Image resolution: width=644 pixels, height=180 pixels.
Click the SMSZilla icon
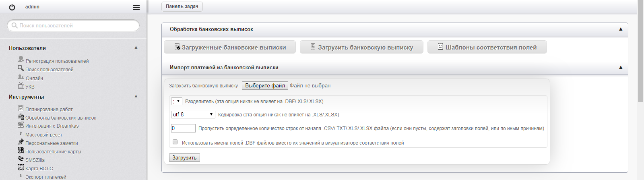[x=21, y=159]
